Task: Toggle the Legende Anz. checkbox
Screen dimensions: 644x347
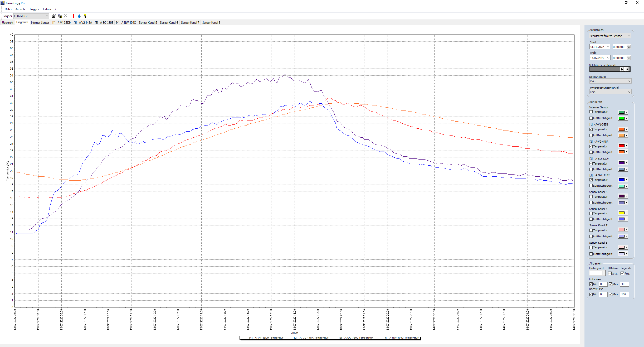Action: tap(622, 273)
